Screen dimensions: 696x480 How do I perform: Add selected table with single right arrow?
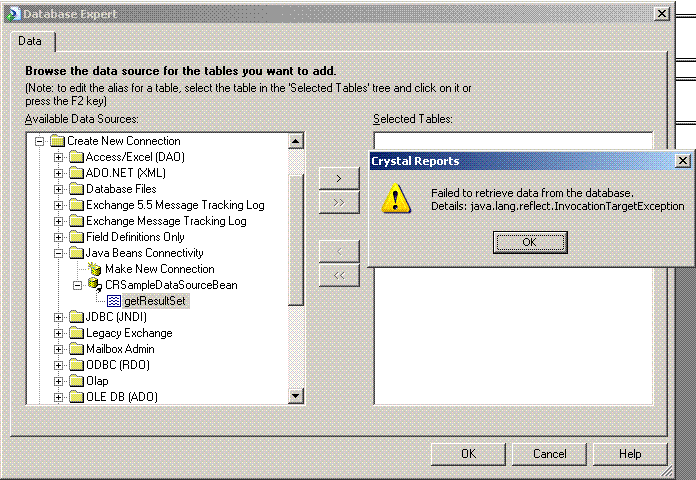click(x=339, y=179)
